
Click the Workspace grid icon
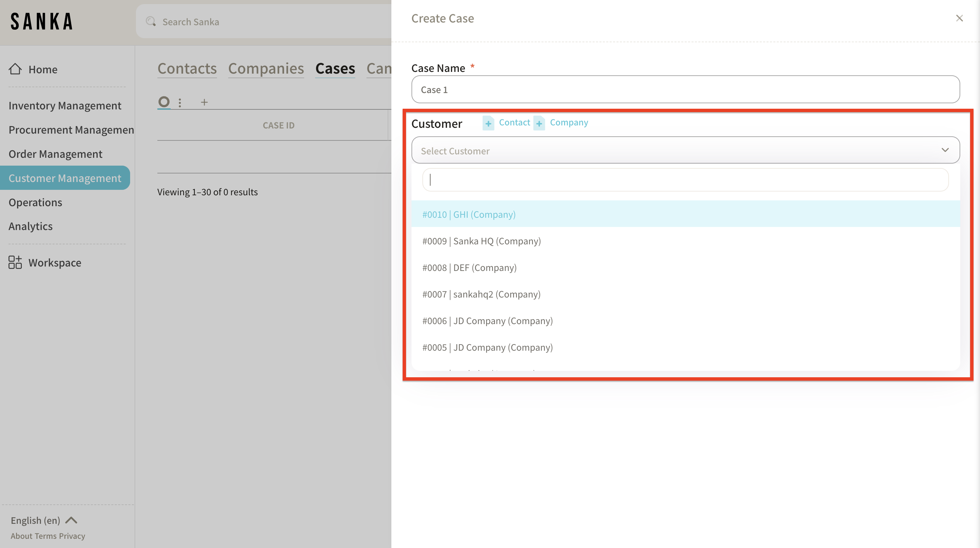(x=15, y=262)
